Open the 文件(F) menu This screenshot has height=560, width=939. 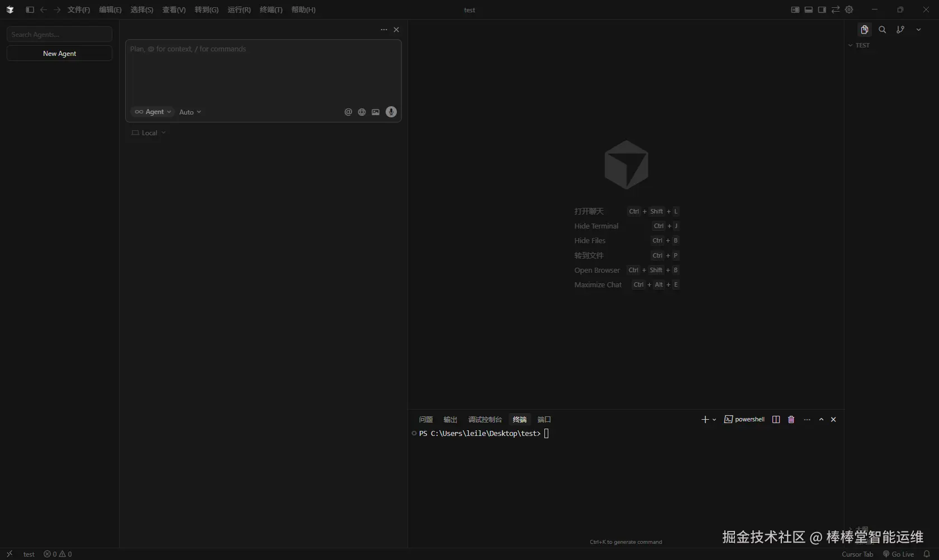pos(79,10)
